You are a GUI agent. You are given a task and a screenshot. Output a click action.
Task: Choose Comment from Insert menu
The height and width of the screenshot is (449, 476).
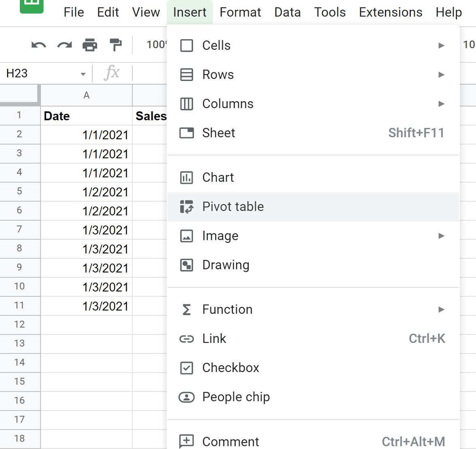(313, 438)
